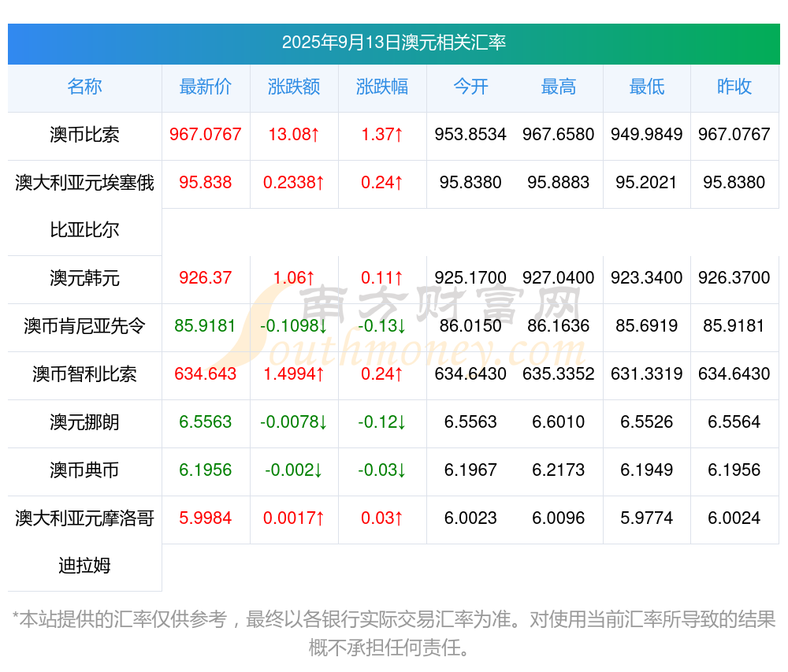This screenshot has width=788, height=672.
Task: Click change amount -0.1098↓
Action: (x=294, y=326)
